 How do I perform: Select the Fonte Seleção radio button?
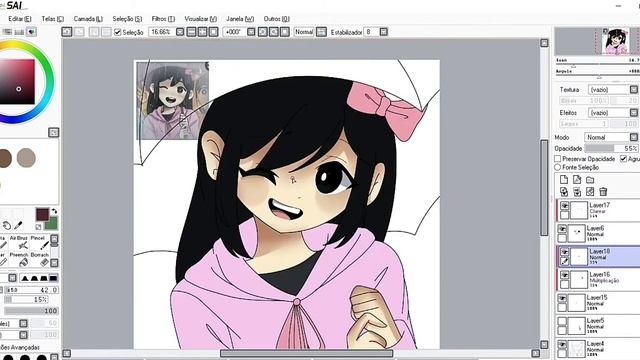[558, 167]
